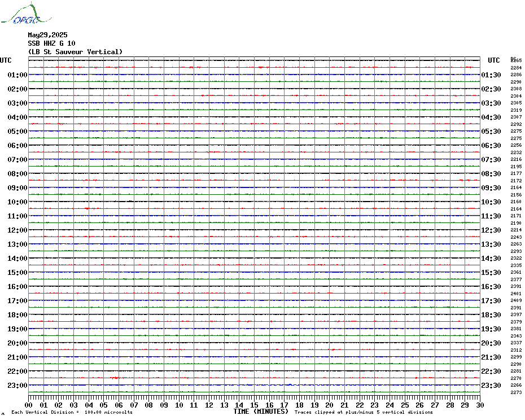Click the 08:00 hour label
The image size is (525, 420).
coord(17,173)
